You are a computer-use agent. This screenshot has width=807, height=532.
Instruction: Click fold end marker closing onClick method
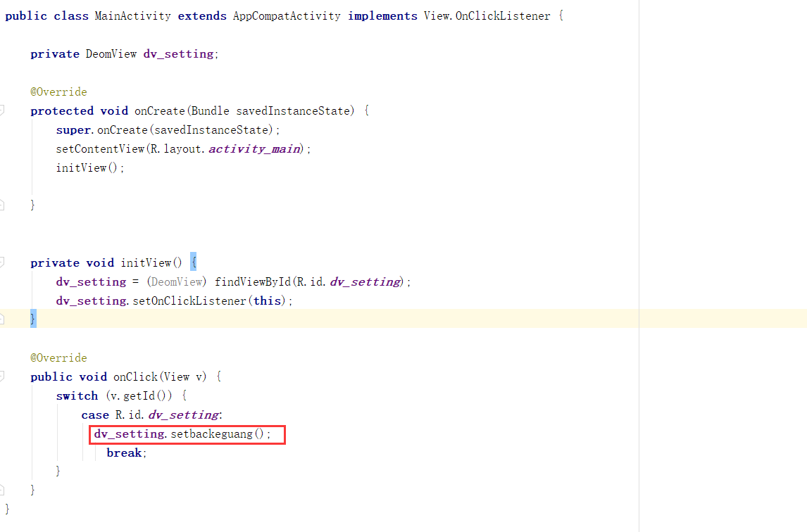coord(2,489)
